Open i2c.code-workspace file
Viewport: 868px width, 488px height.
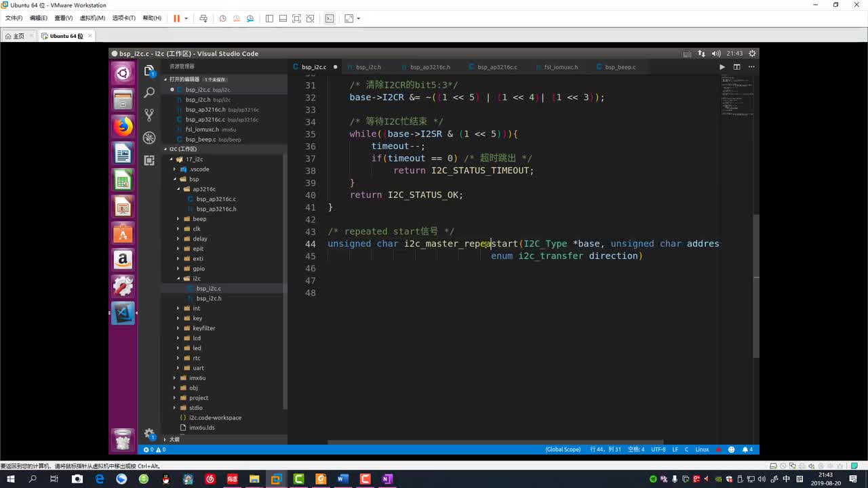[215, 418]
